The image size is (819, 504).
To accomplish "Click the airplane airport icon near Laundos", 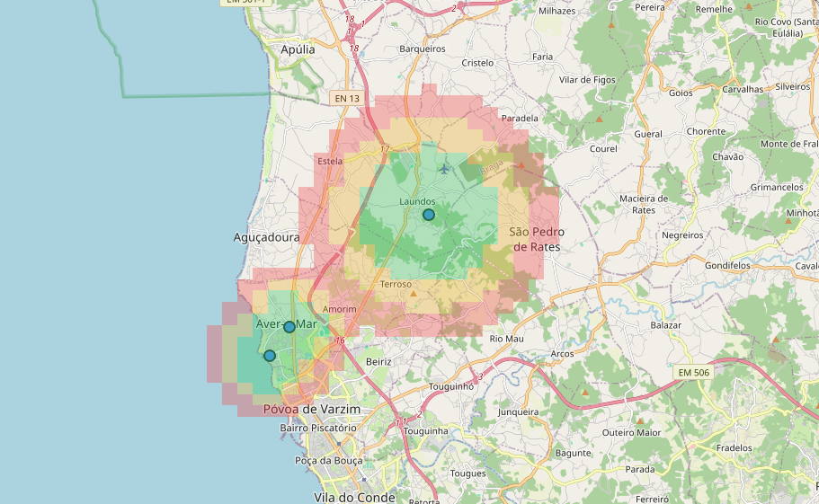I will (444, 168).
